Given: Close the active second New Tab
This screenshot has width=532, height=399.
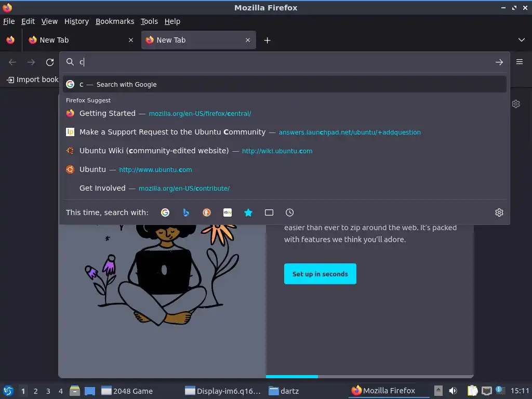Looking at the screenshot, I should click(248, 40).
